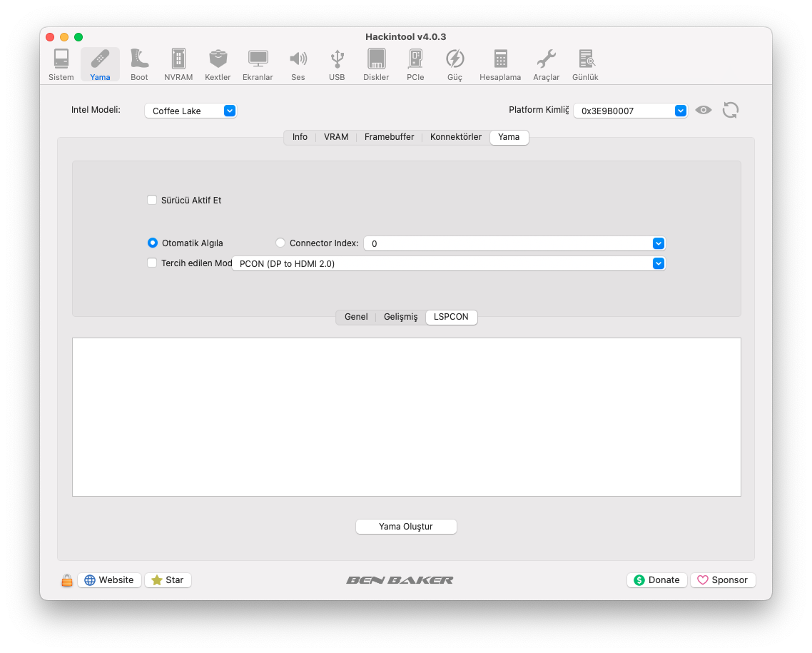Select the Connector Index radio button

coord(280,243)
